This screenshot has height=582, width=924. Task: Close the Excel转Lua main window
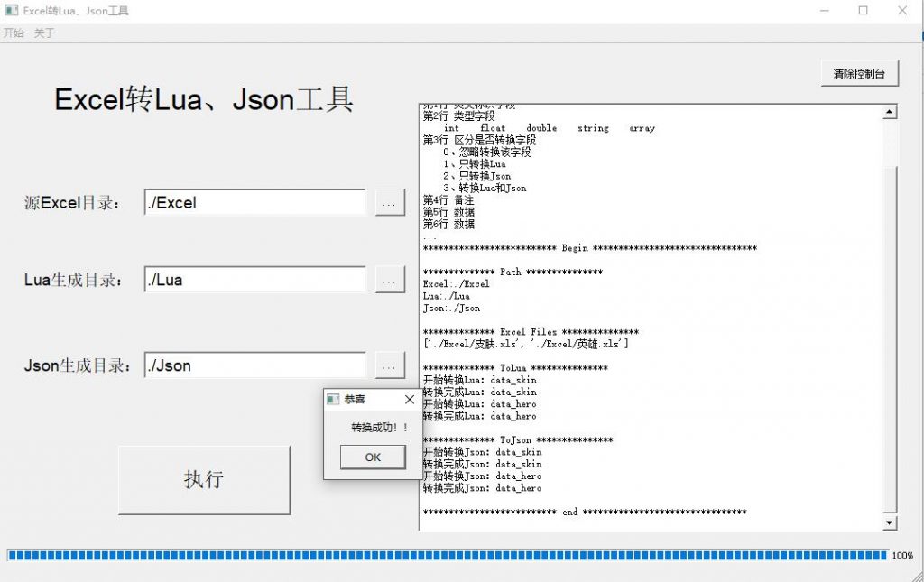[902, 11]
